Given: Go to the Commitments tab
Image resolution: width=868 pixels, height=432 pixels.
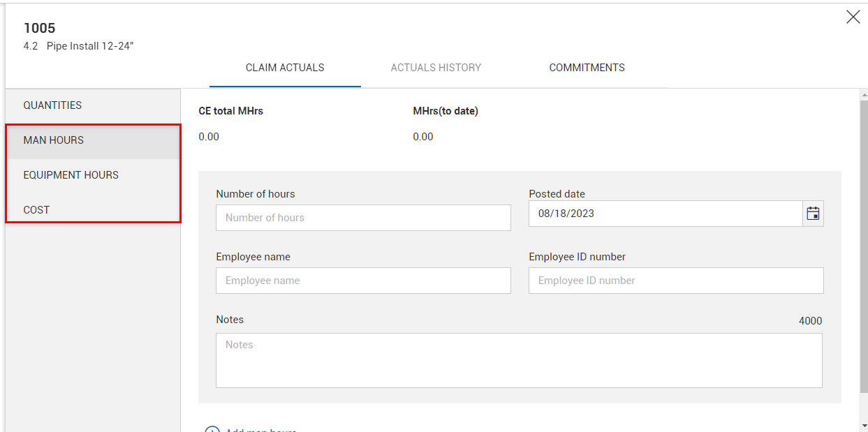Looking at the screenshot, I should [587, 68].
